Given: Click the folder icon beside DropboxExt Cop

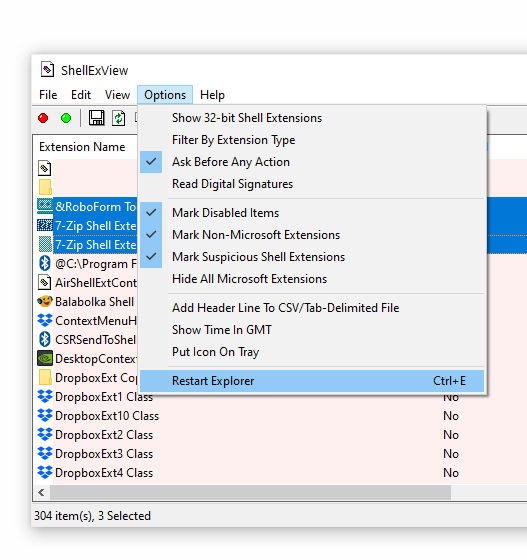Looking at the screenshot, I should point(45,377).
